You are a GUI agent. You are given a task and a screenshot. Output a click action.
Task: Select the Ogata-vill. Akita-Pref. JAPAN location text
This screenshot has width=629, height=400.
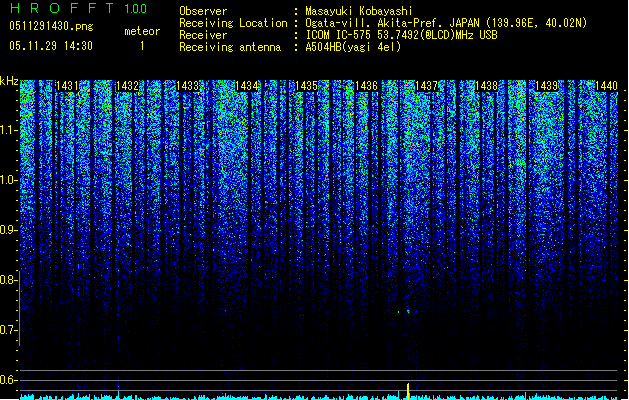tap(446, 23)
